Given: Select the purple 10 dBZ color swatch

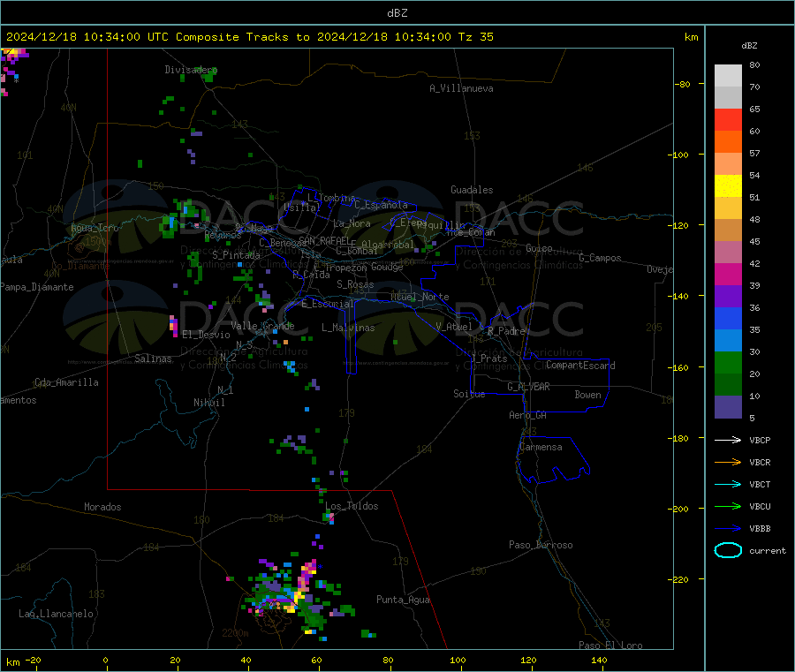Looking at the screenshot, I should 728,406.
